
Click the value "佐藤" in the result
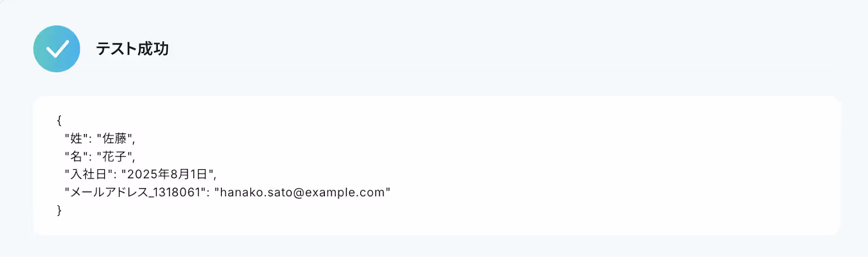(x=114, y=138)
